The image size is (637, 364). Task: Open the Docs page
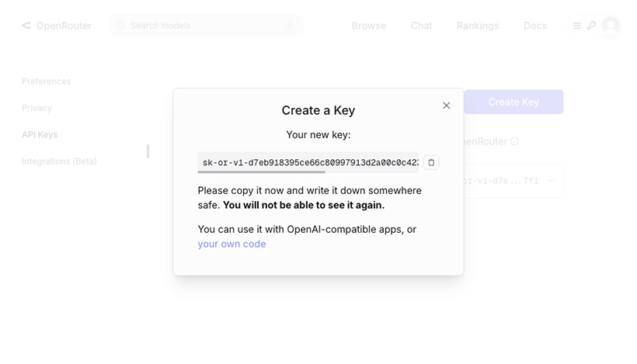[535, 26]
